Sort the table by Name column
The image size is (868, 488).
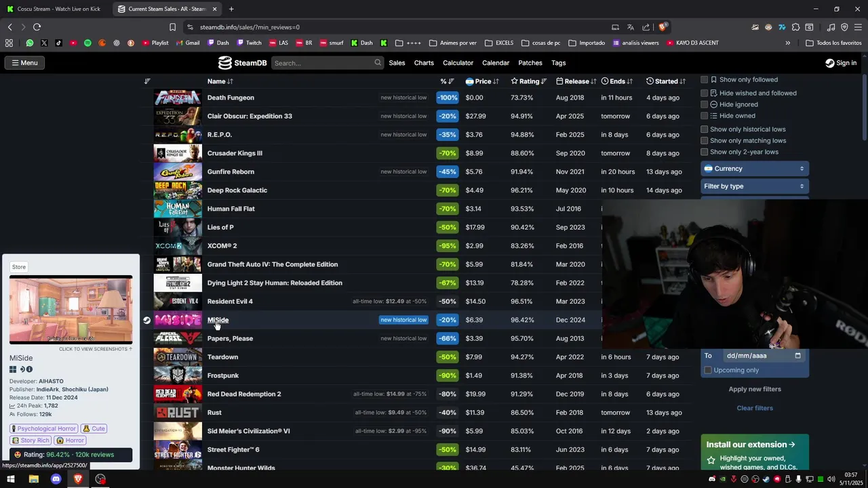(x=220, y=81)
